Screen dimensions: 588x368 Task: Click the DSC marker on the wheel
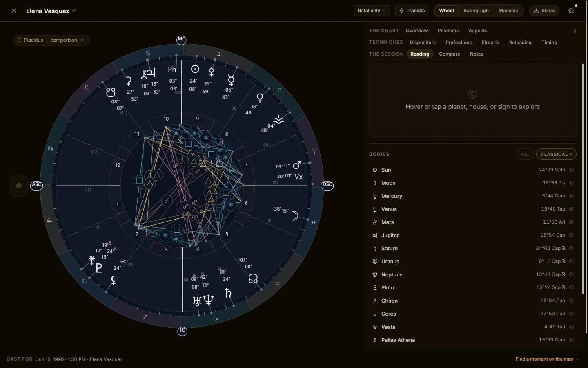pyautogui.click(x=327, y=185)
